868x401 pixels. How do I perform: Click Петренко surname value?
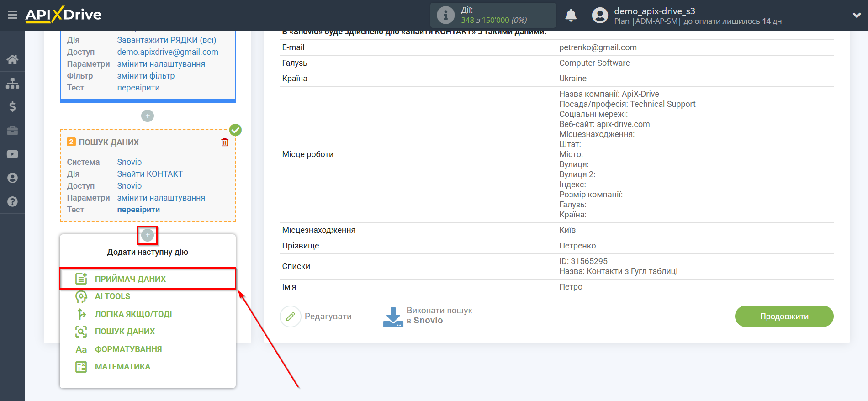[577, 246]
